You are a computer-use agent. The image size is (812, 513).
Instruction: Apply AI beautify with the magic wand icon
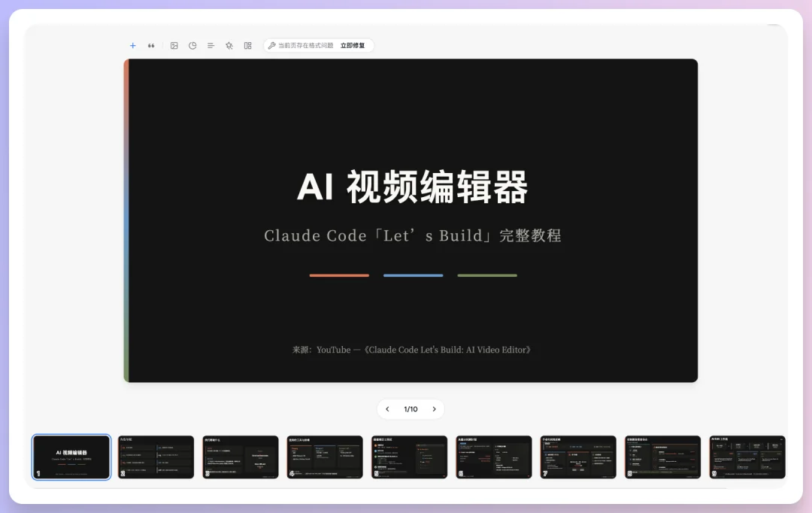tap(229, 45)
